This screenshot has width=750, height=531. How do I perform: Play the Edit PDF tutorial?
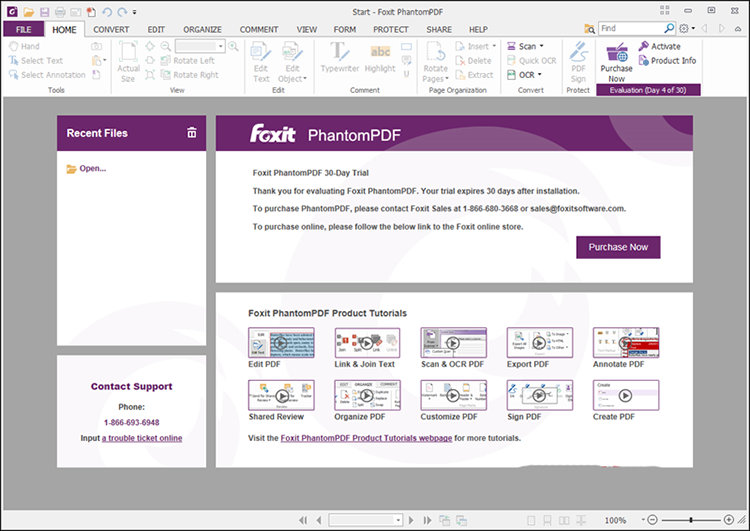281,343
